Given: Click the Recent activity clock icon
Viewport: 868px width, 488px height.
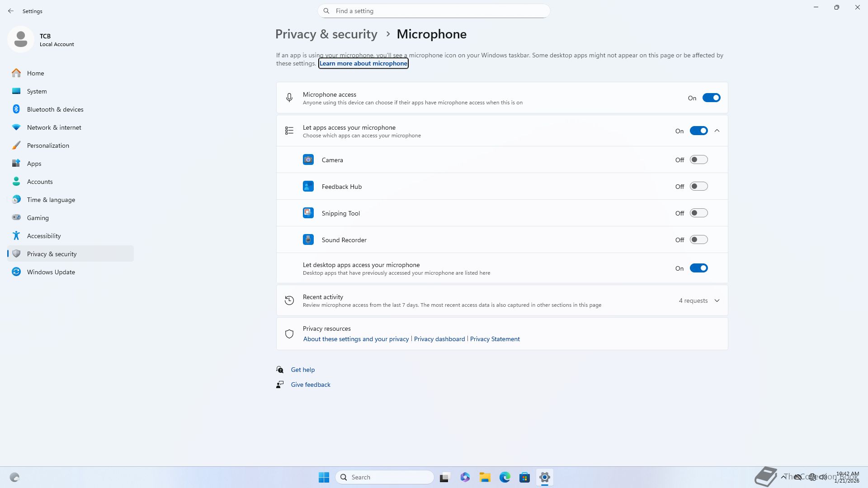Looking at the screenshot, I should pyautogui.click(x=289, y=300).
